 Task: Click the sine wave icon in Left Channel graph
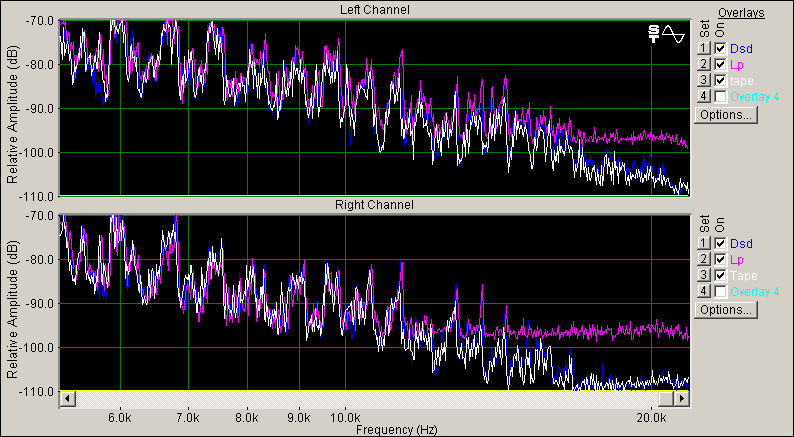tap(673, 34)
